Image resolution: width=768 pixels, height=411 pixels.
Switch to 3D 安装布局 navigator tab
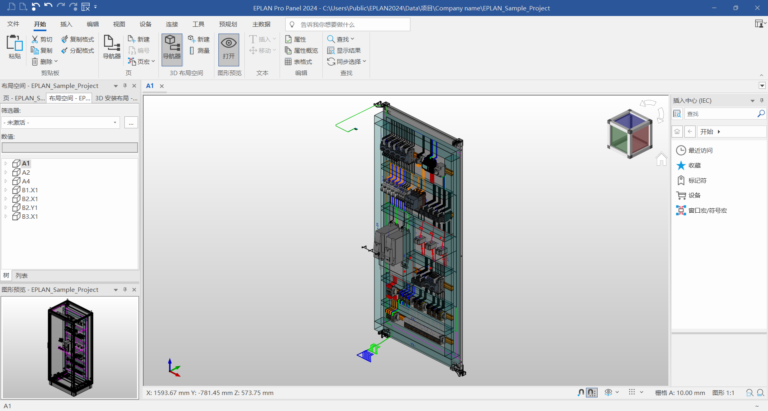[x=116, y=98]
